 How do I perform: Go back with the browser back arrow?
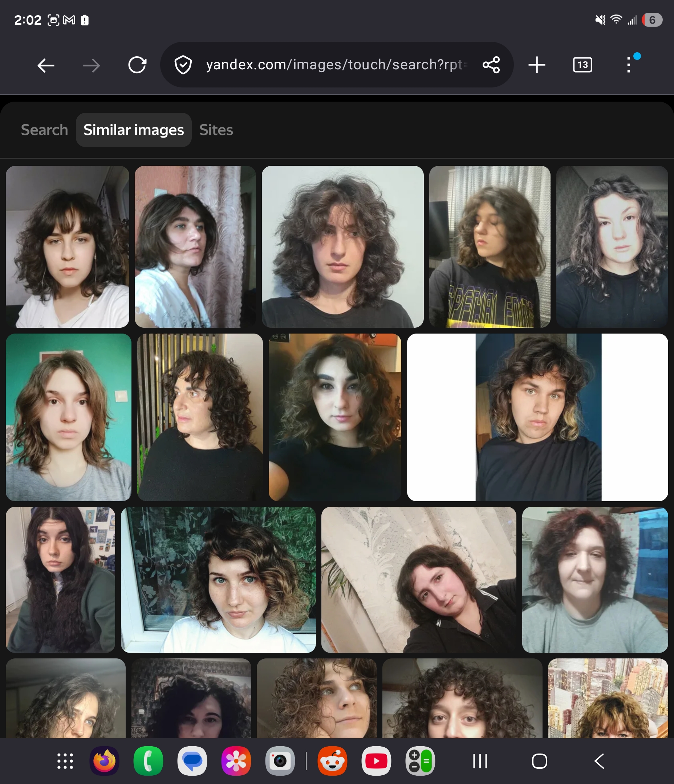point(46,65)
